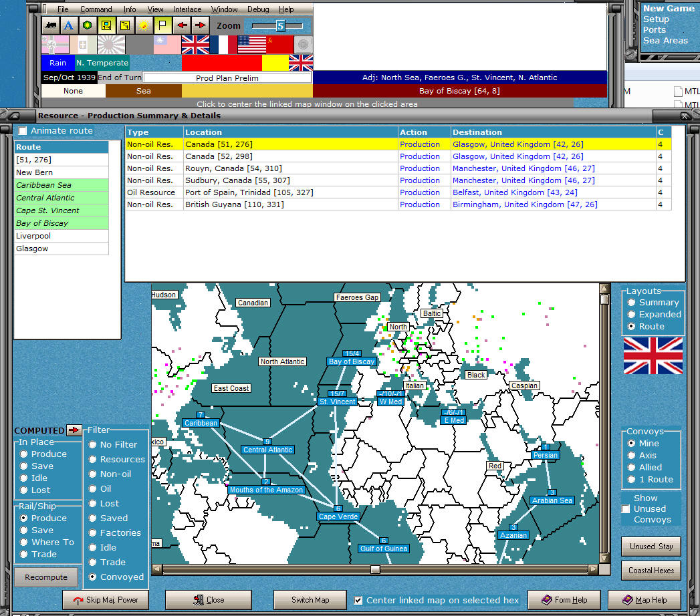Image resolution: width=700 pixels, height=616 pixels.
Task: Click the green hexagon toolbar icon
Action: 87,25
